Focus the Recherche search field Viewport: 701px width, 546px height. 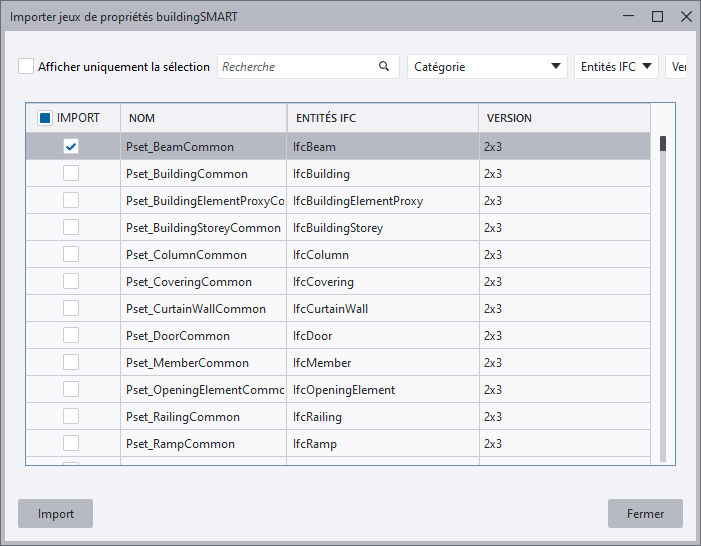click(x=297, y=67)
